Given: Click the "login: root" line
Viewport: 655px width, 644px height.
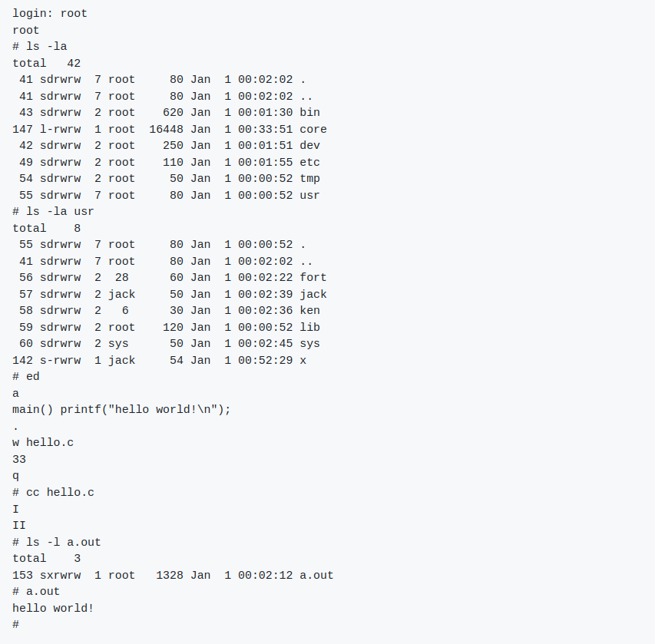Looking at the screenshot, I should tap(50, 14).
